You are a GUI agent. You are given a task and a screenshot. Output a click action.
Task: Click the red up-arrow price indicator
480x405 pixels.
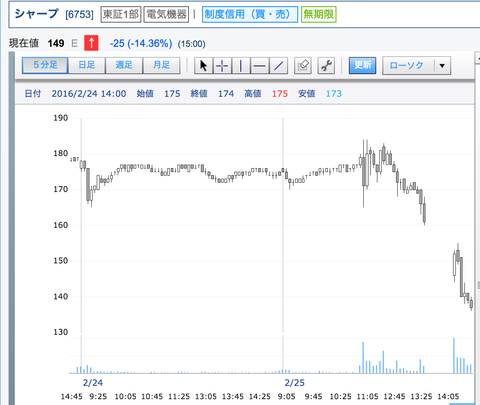[91, 43]
